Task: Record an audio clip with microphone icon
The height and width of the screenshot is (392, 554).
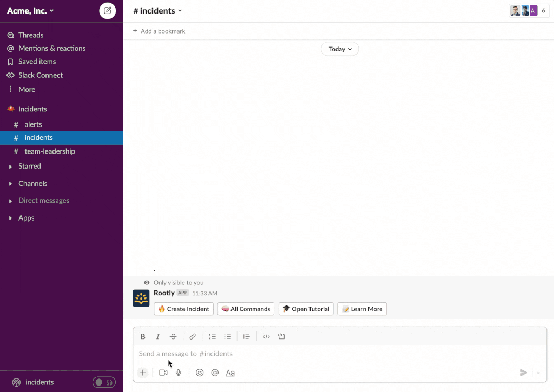Action: pos(179,373)
